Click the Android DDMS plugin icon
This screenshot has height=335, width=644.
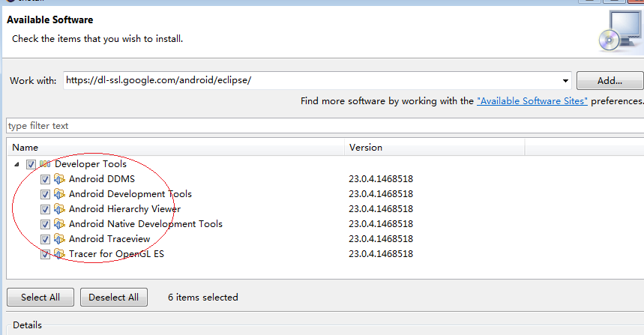[59, 179]
